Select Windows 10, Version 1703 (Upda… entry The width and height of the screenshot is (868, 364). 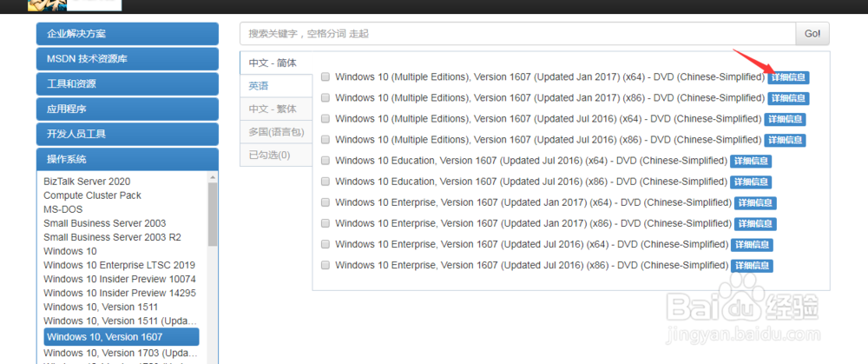[x=121, y=353]
